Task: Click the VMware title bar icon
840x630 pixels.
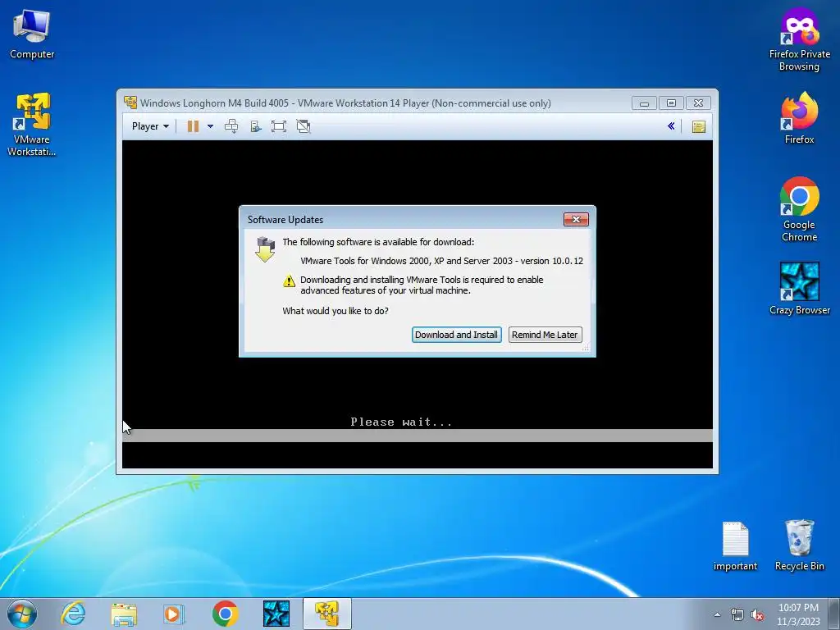Action: tap(130, 103)
